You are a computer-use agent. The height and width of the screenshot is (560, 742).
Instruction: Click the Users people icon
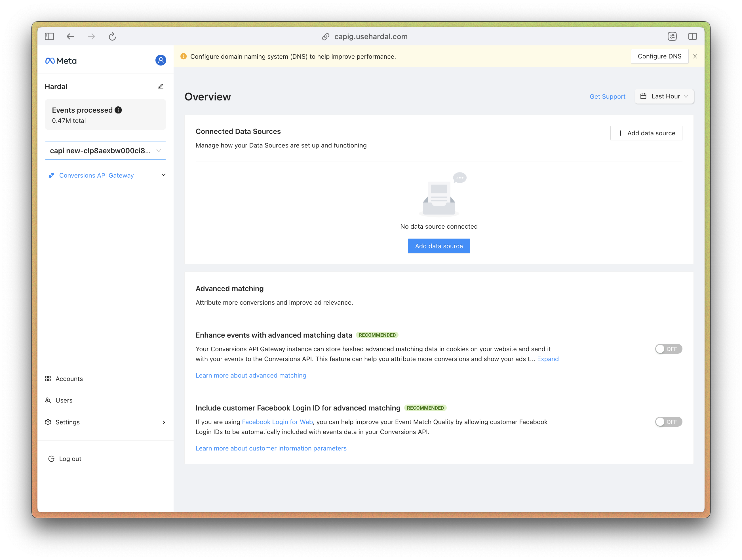click(x=48, y=400)
